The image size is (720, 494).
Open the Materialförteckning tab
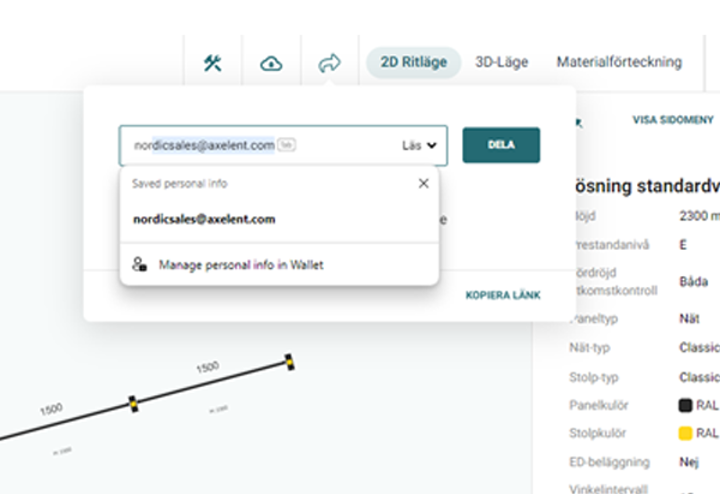(618, 62)
